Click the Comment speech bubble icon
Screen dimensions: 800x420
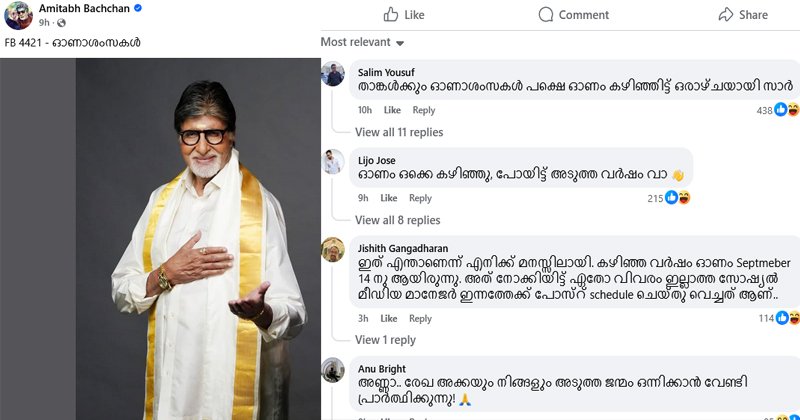(546, 15)
